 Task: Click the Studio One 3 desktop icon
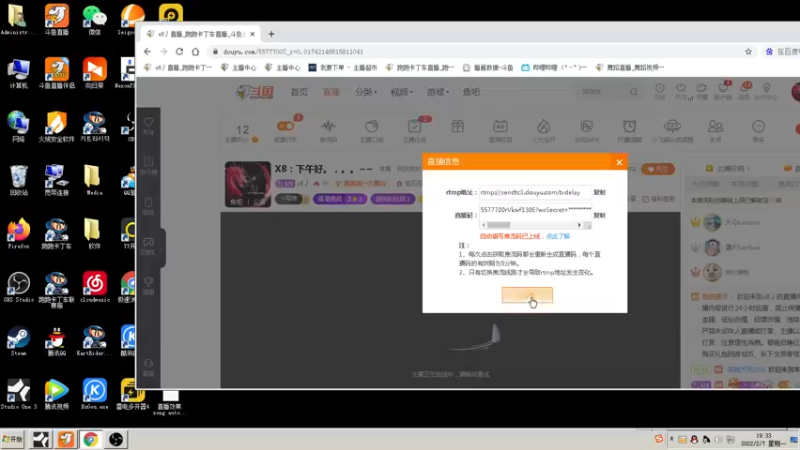[18, 394]
